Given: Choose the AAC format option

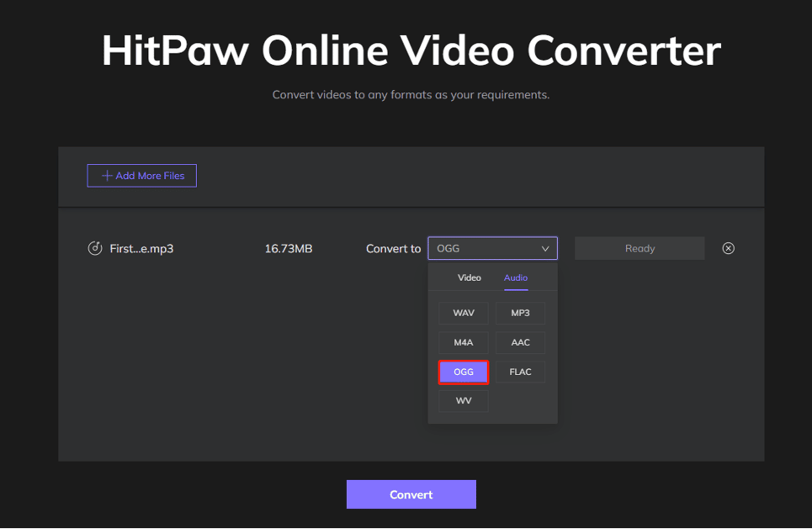Looking at the screenshot, I should coord(520,342).
